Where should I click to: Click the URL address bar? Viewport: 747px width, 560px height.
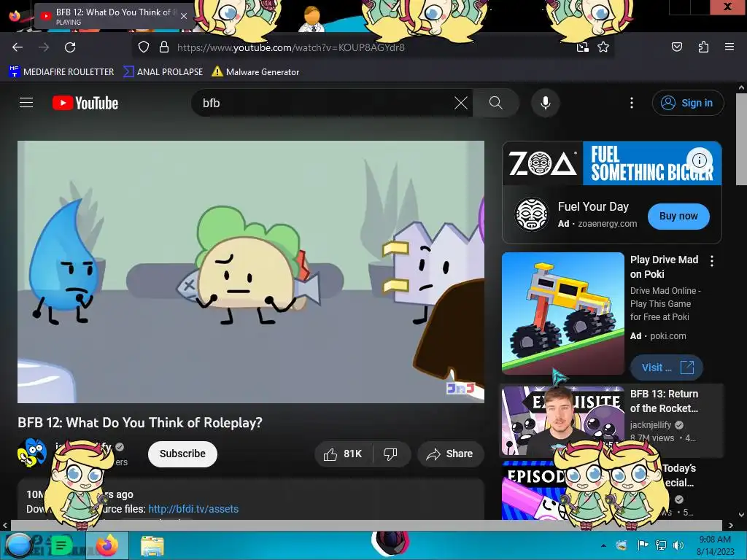(x=372, y=47)
